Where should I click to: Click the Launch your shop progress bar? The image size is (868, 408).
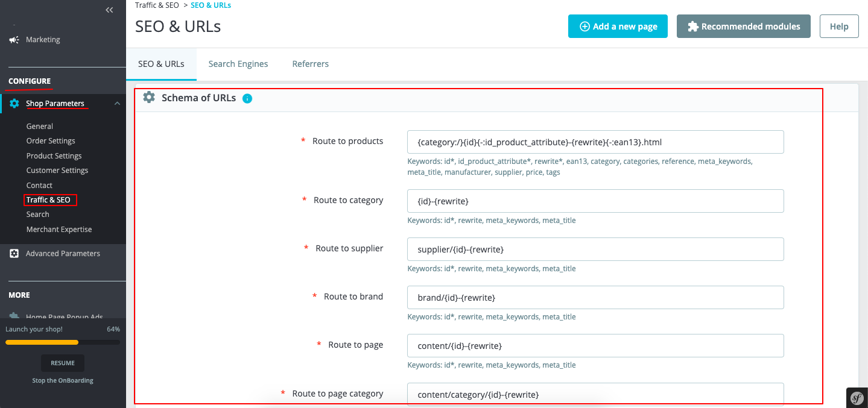tap(63, 342)
